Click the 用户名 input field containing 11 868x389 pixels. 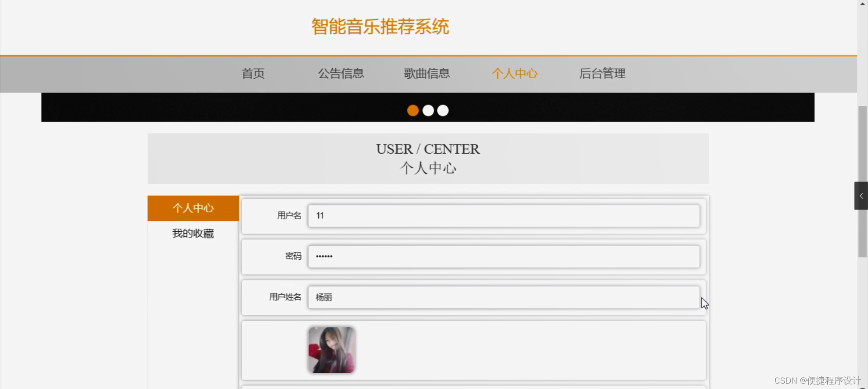[x=504, y=216]
